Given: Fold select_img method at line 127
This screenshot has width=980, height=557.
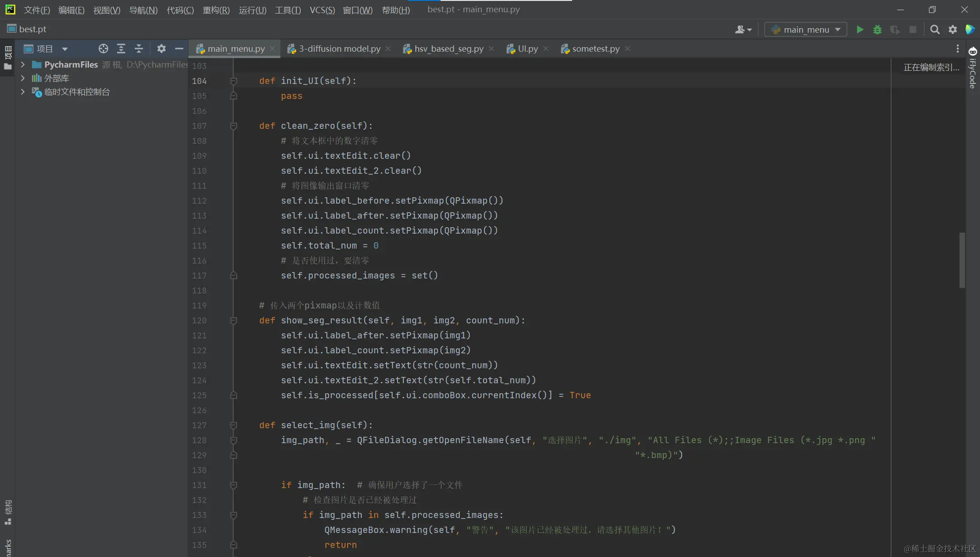Looking at the screenshot, I should click(x=234, y=425).
